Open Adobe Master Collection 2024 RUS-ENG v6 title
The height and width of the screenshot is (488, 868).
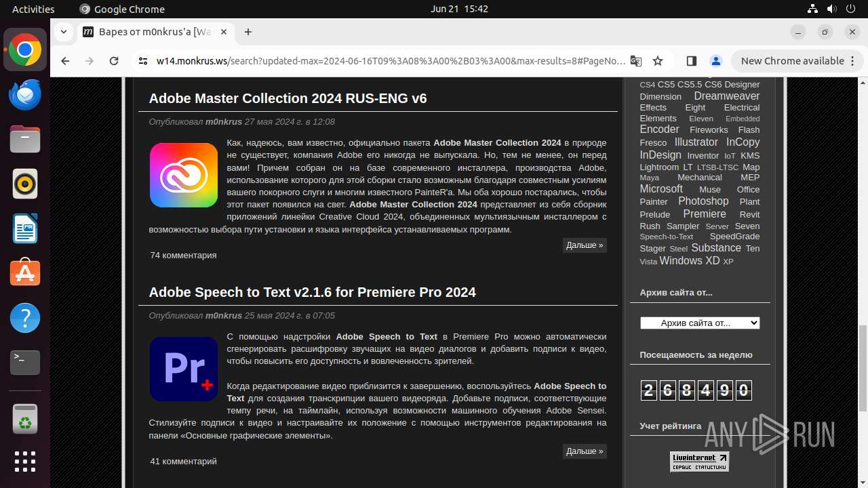click(288, 98)
